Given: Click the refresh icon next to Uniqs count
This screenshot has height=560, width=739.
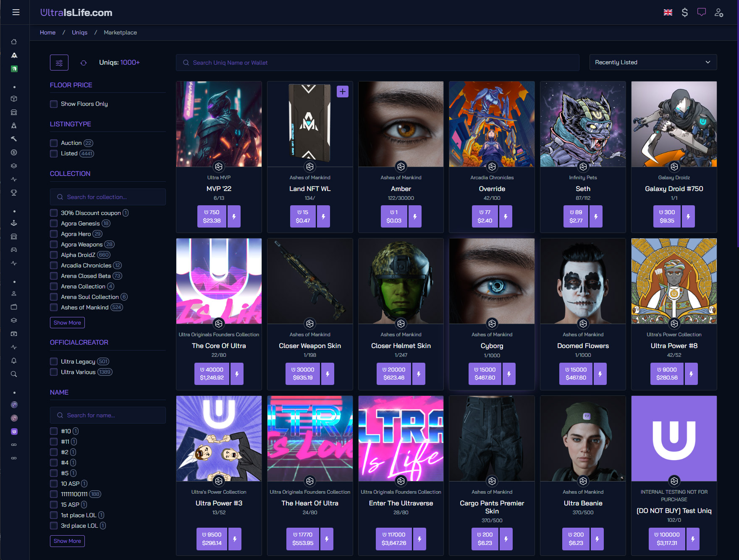Looking at the screenshot, I should point(84,63).
